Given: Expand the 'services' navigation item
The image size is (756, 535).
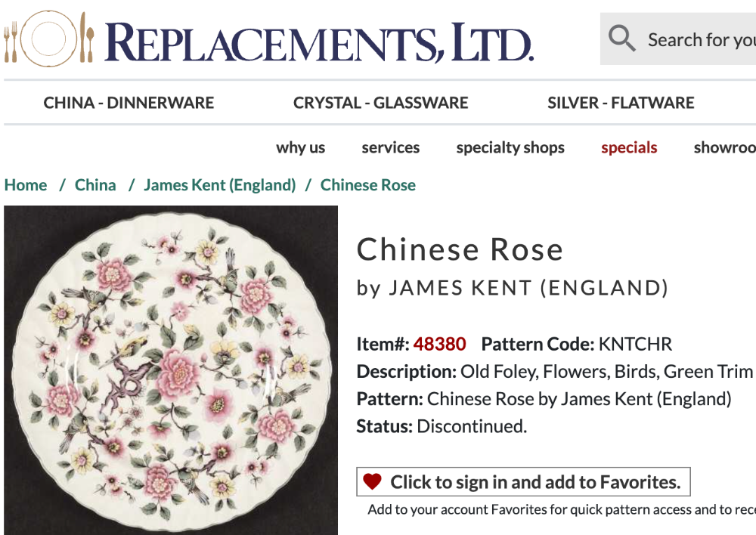Looking at the screenshot, I should (391, 148).
